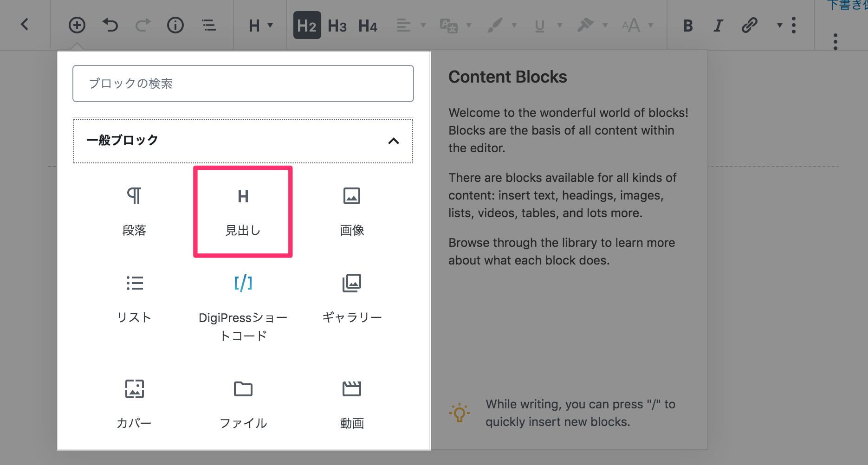Click the ブロックの検索 search field
868x465 pixels.
click(243, 84)
